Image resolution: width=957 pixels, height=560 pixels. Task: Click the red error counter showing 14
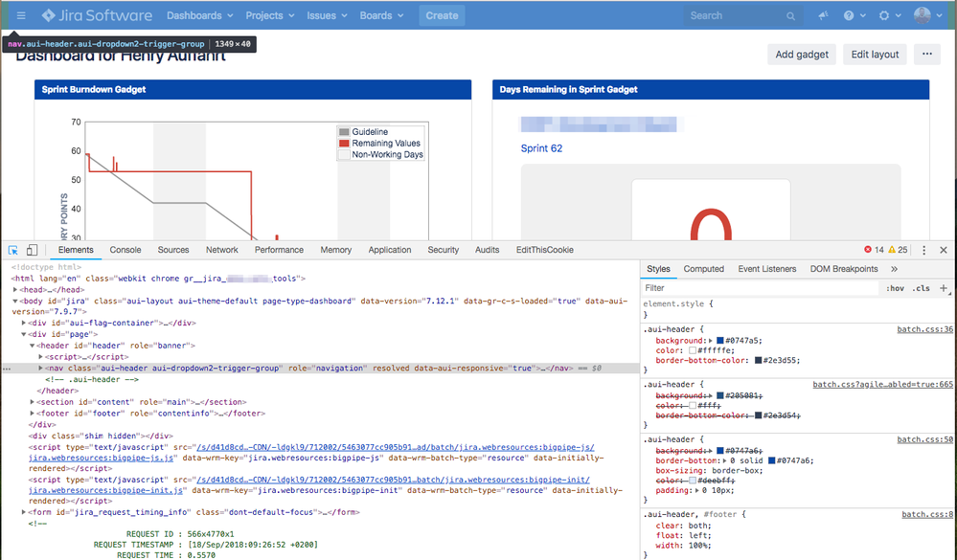[874, 249]
